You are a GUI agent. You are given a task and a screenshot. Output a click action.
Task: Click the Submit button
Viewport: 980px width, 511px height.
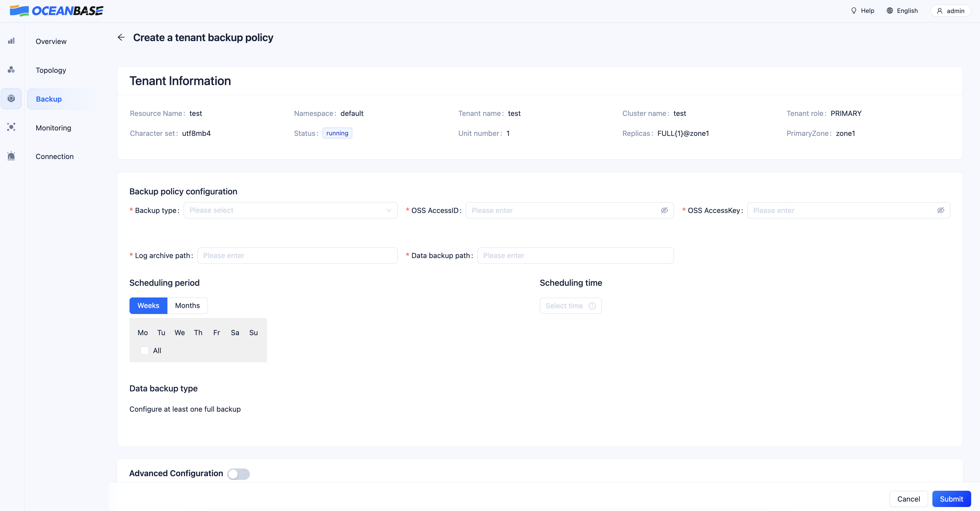click(951, 499)
